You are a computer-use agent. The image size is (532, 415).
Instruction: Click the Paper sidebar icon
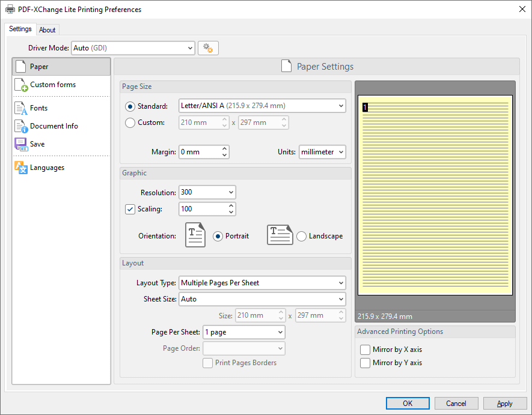(x=20, y=66)
